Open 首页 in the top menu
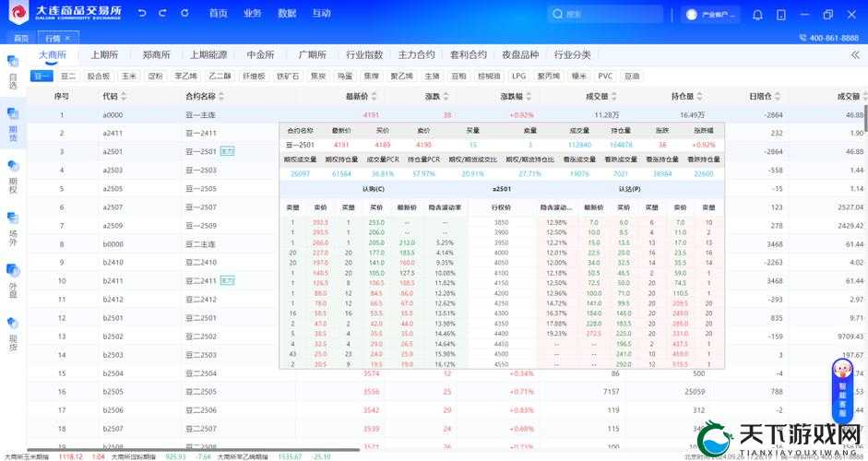Screen dimensions: 868x461 point(218,13)
